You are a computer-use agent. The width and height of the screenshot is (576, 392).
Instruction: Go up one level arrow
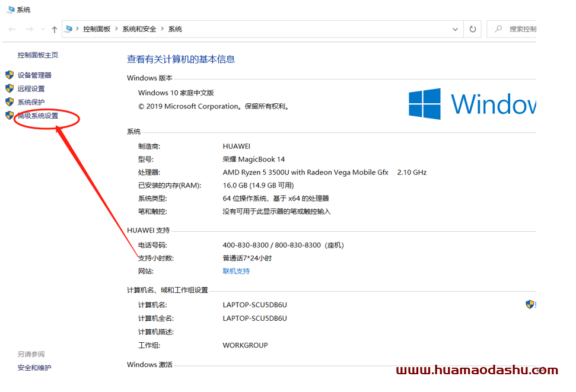click(x=55, y=30)
